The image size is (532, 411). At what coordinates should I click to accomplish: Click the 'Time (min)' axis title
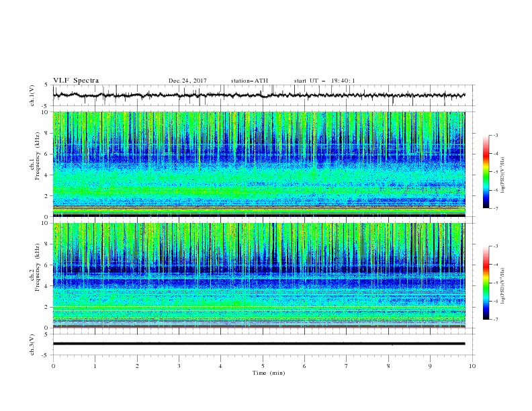click(269, 373)
